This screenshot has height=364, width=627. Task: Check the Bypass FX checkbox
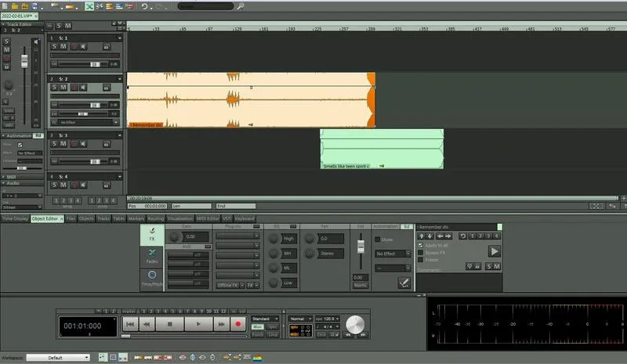421,253
